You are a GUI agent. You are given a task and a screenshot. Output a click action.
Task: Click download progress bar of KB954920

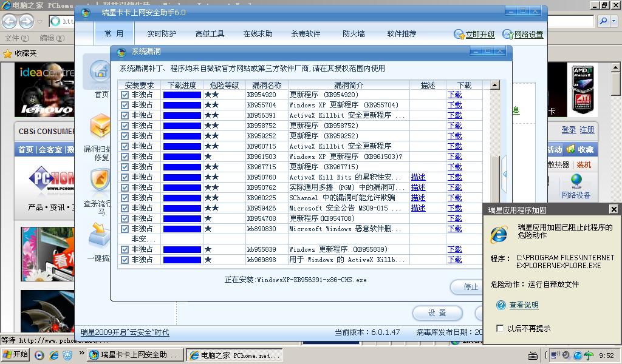tap(182, 95)
